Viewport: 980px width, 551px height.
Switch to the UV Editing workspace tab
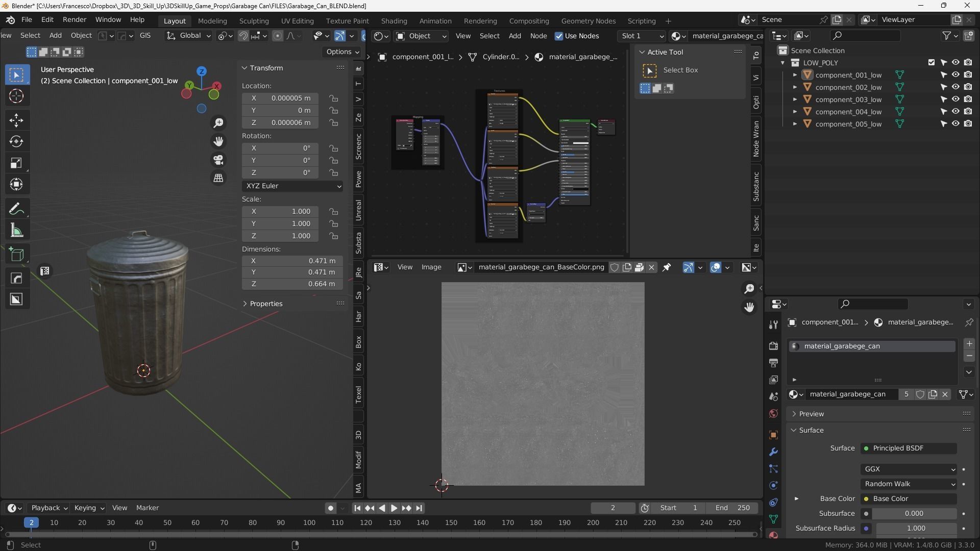pos(297,21)
